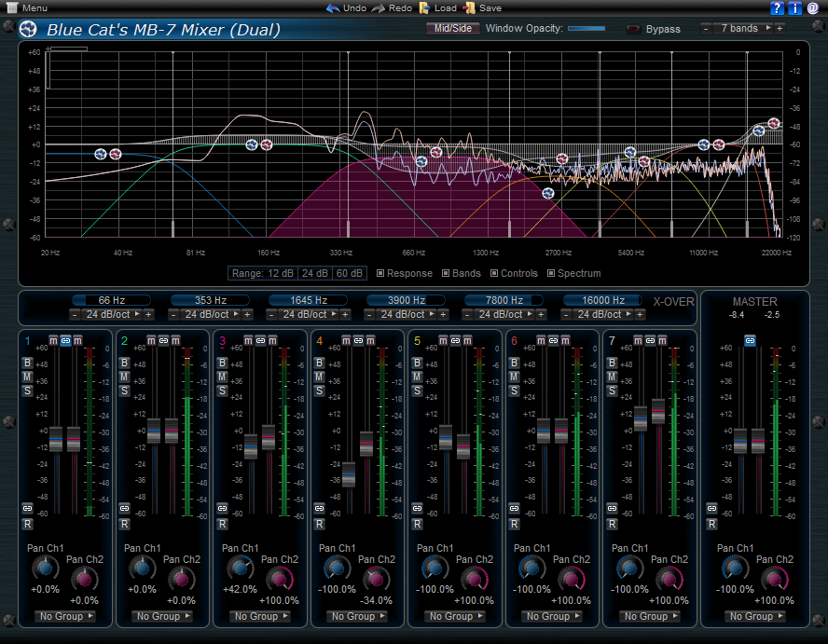Click the Save preset icon
This screenshot has width=828, height=644.
(469, 7)
